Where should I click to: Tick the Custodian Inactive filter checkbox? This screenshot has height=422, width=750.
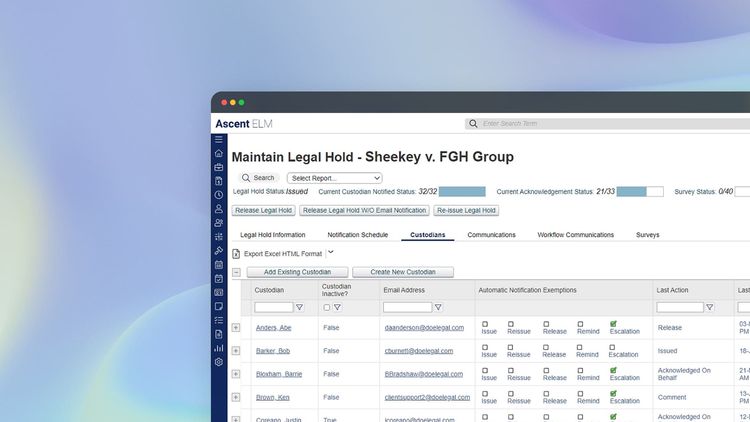pos(327,308)
